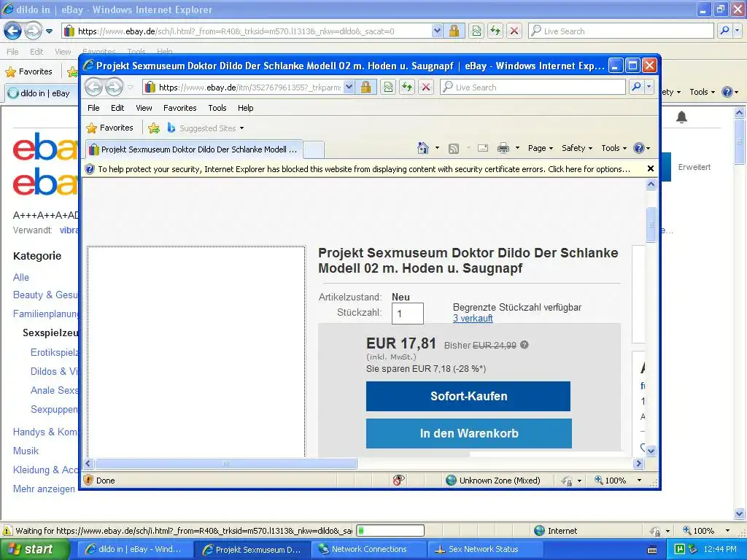The image size is (747, 560).
Task: Click address bar of background eBay window
Action: [247, 31]
